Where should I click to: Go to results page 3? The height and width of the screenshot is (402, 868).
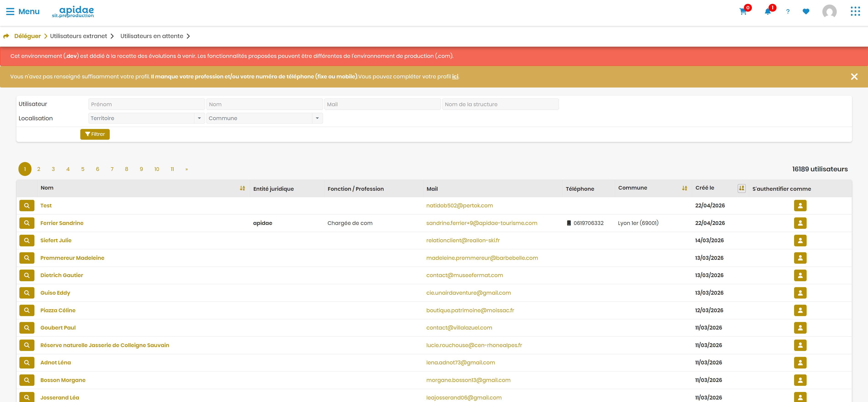click(53, 169)
